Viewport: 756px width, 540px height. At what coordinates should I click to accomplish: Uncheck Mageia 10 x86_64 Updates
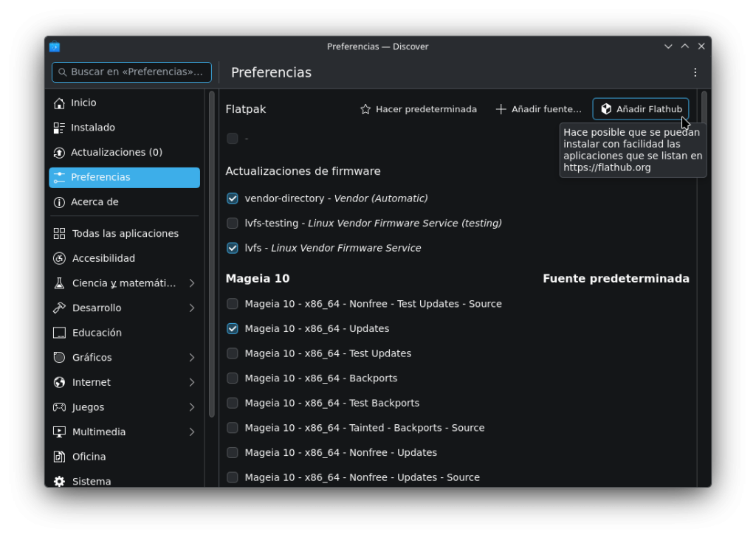click(x=233, y=328)
